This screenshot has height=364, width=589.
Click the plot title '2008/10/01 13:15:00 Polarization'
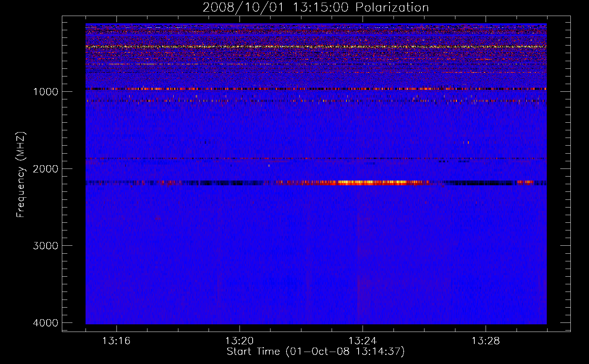pyautogui.click(x=316, y=7)
